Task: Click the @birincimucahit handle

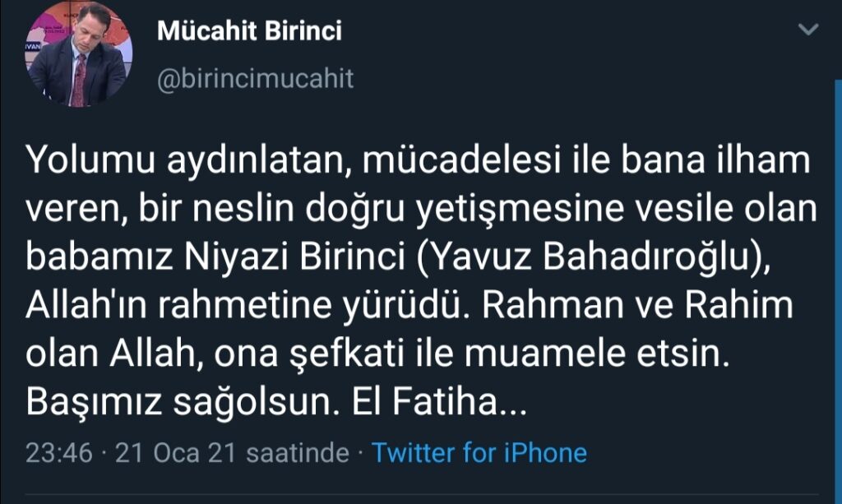Action: pyautogui.click(x=255, y=78)
